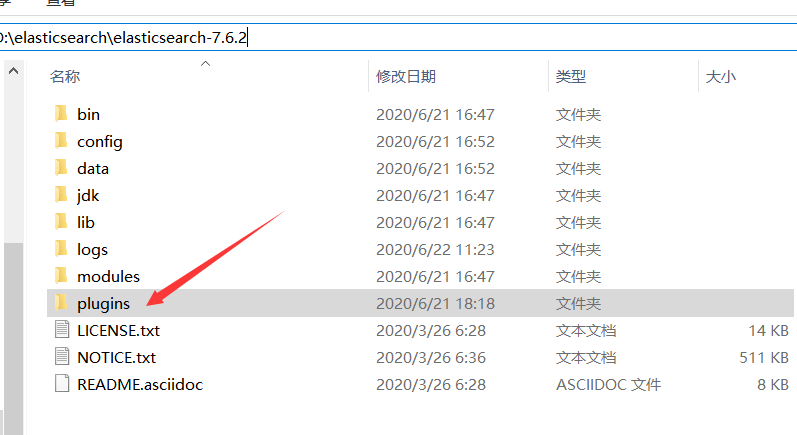Click the left pane vertical scrollbar thumb

[x=14, y=338]
